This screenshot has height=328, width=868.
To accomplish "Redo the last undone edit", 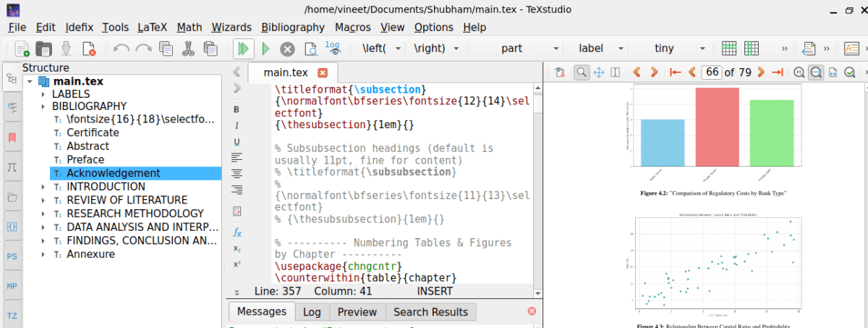I will point(143,49).
